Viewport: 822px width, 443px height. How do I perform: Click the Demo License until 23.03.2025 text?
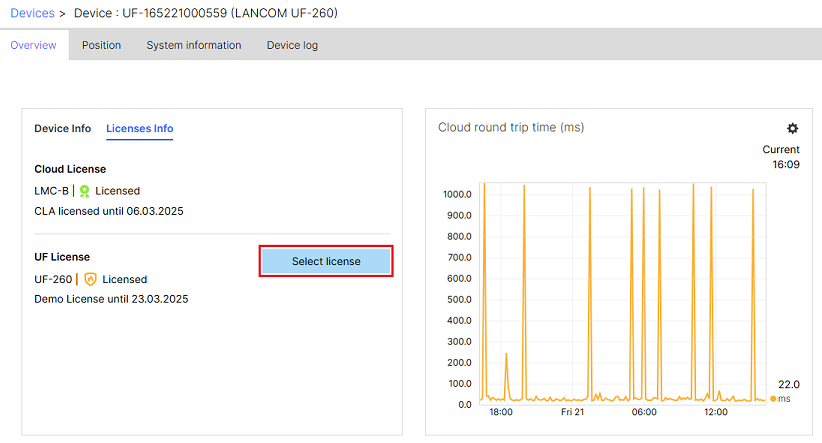pos(111,299)
